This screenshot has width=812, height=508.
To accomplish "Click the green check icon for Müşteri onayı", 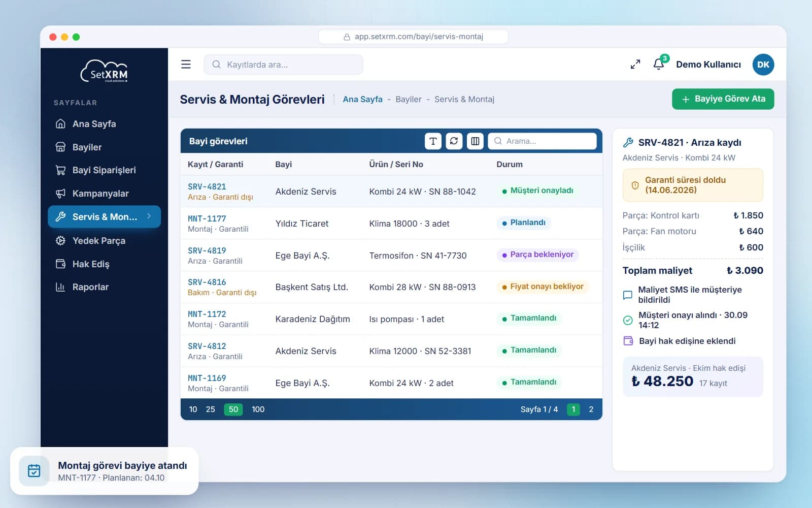I will 628,320.
